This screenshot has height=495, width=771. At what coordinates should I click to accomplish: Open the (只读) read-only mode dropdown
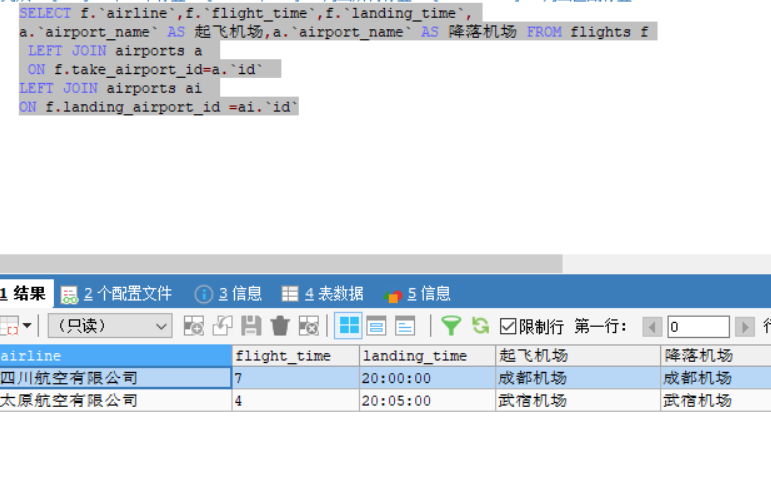[x=110, y=326]
